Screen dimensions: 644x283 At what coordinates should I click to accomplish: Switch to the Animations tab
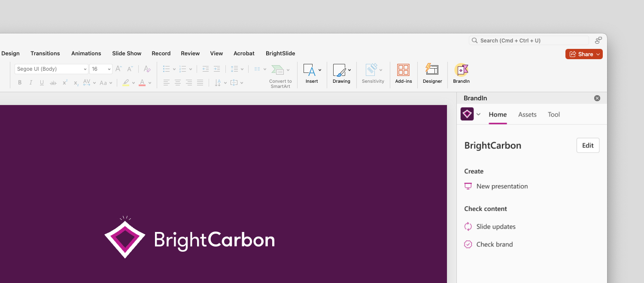pyautogui.click(x=86, y=54)
